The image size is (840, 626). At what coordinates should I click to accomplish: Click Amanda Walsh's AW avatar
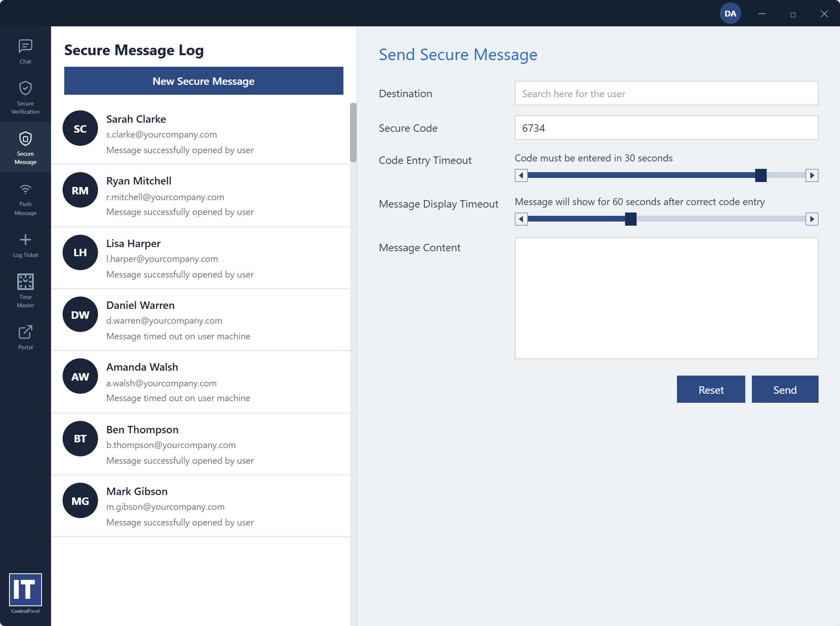[x=80, y=376]
